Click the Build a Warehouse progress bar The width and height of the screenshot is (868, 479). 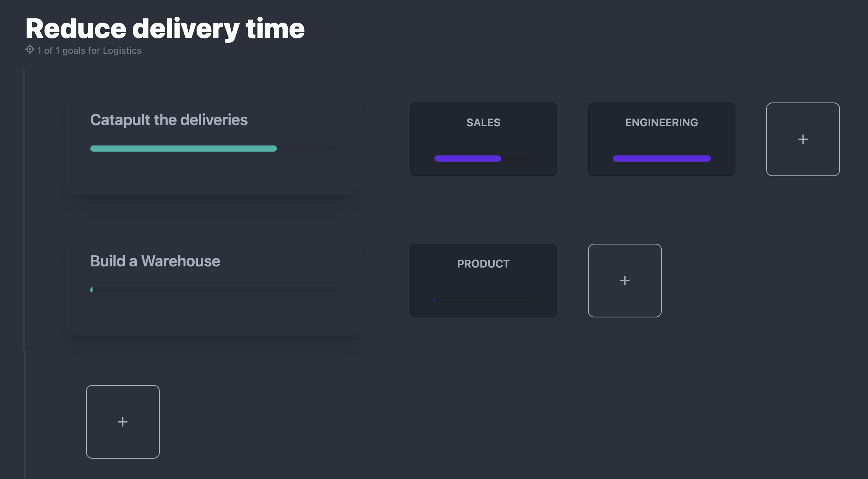(x=213, y=290)
